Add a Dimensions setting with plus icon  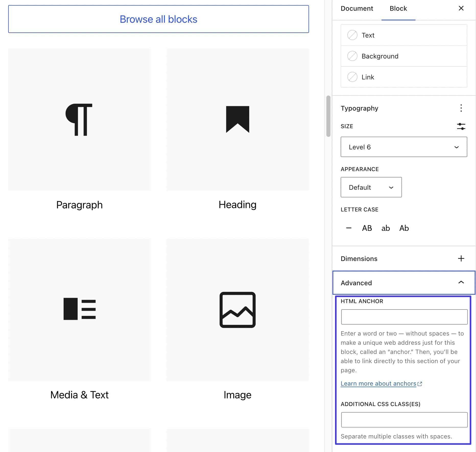click(x=461, y=258)
